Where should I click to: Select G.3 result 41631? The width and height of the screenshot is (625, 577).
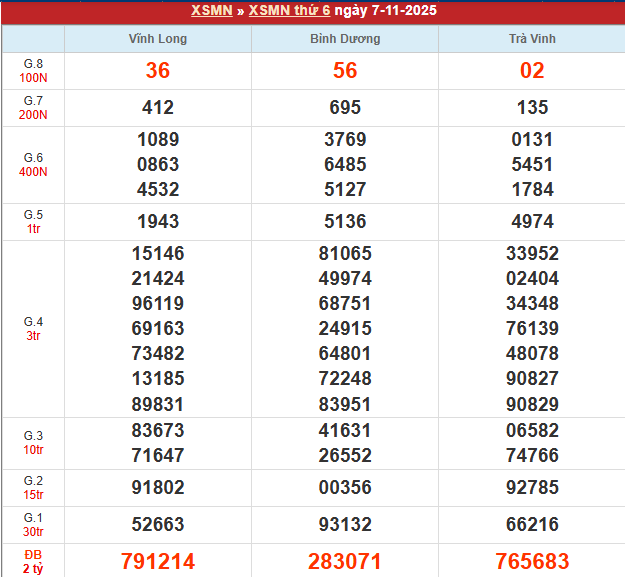(x=345, y=431)
